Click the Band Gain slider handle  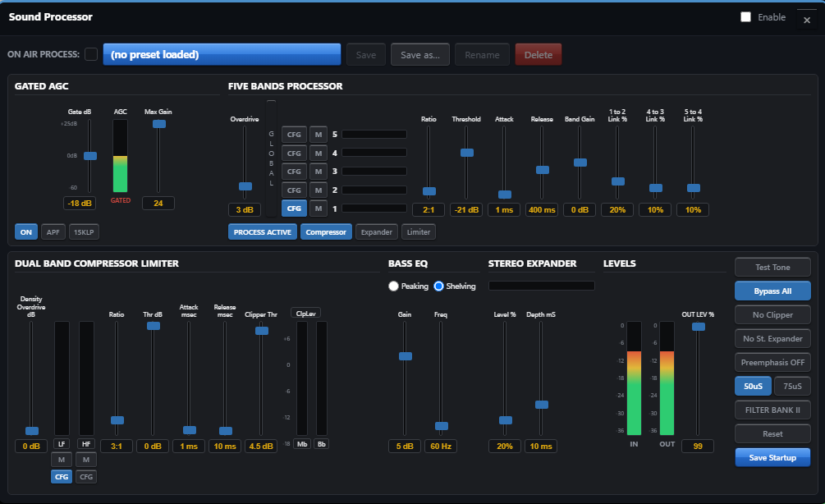[580, 163]
